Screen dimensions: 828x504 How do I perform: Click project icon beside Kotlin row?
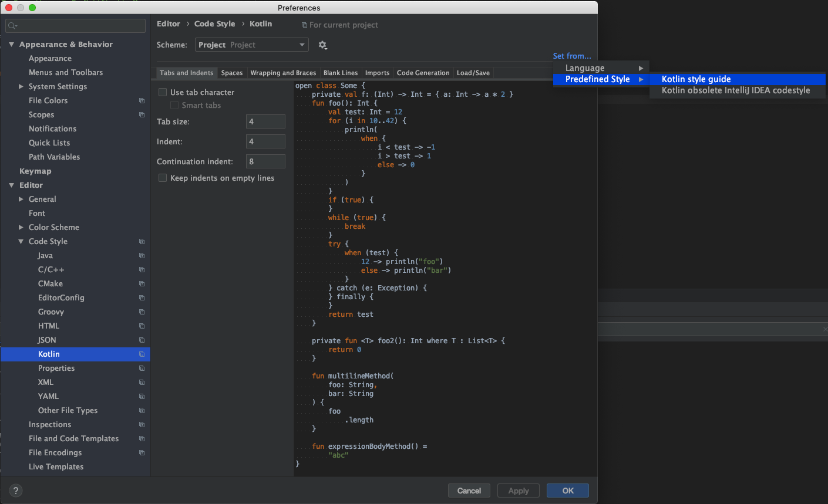[x=142, y=354]
